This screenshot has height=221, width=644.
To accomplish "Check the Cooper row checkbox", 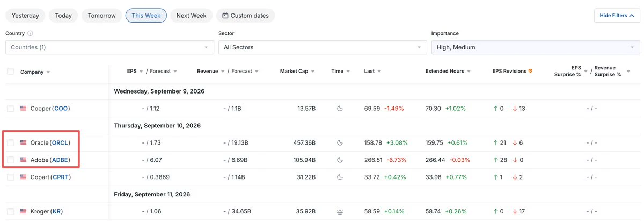I will tap(11, 109).
